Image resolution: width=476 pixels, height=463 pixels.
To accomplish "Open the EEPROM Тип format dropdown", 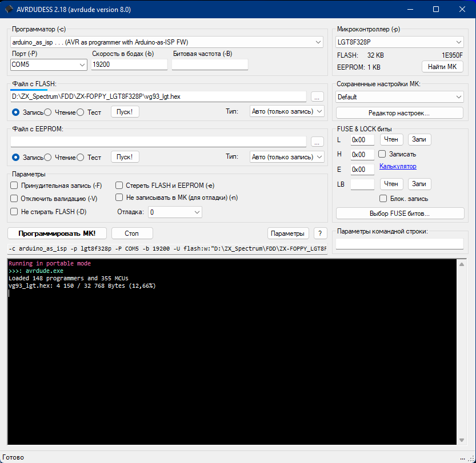I will click(287, 157).
